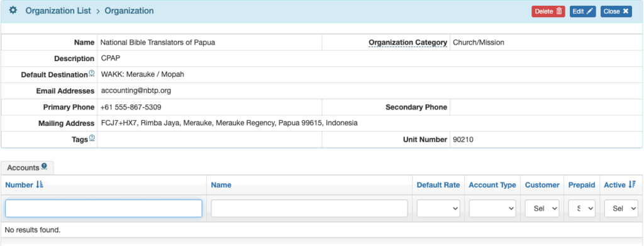
Task: Sort accounts by Name column header
Action: tap(221, 185)
